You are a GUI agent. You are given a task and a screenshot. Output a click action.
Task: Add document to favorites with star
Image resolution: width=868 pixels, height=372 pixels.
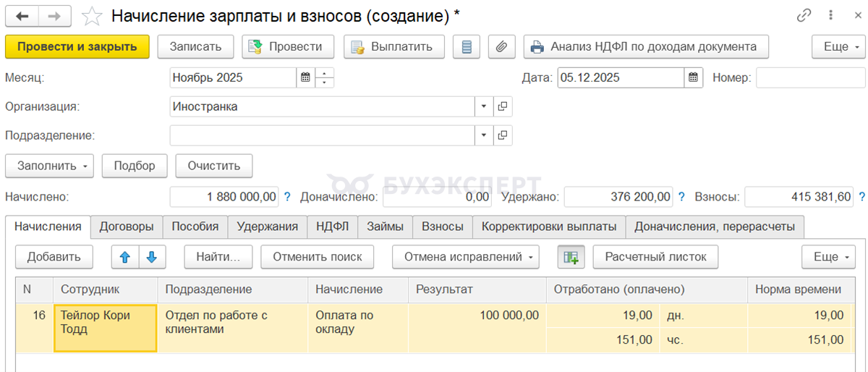[x=92, y=16]
